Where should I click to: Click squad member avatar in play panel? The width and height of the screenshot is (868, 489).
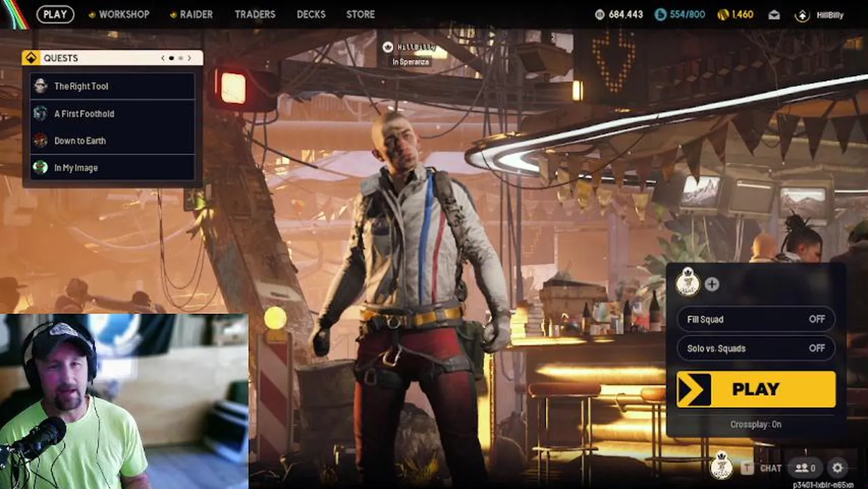coord(688,283)
